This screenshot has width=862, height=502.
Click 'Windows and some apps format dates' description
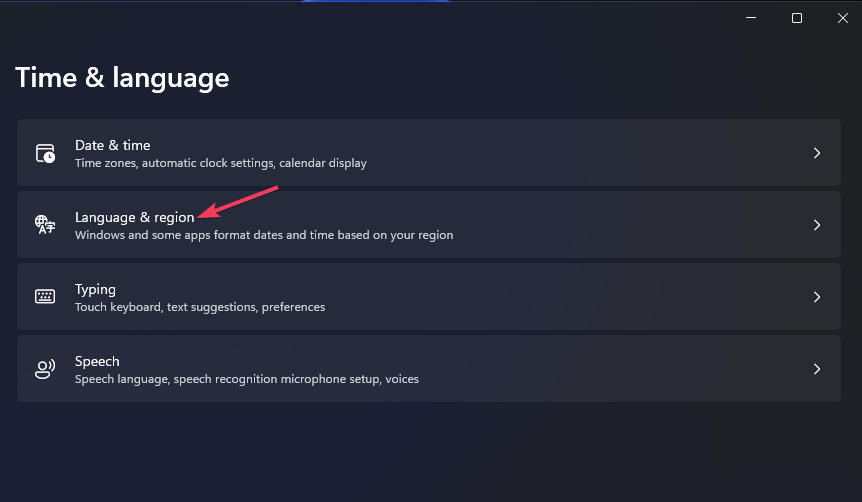(x=264, y=235)
